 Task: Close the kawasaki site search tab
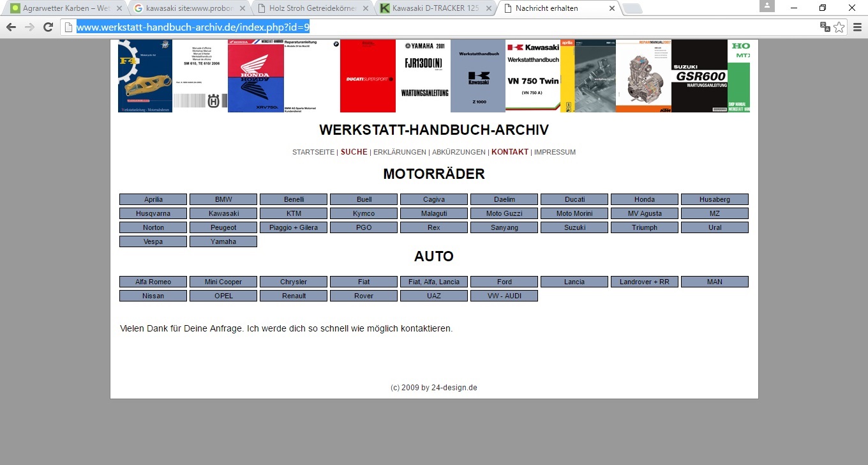[242, 8]
